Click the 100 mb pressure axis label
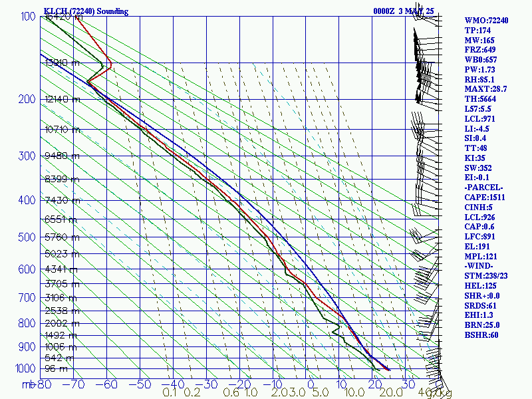The width and height of the screenshot is (532, 399). [28, 16]
